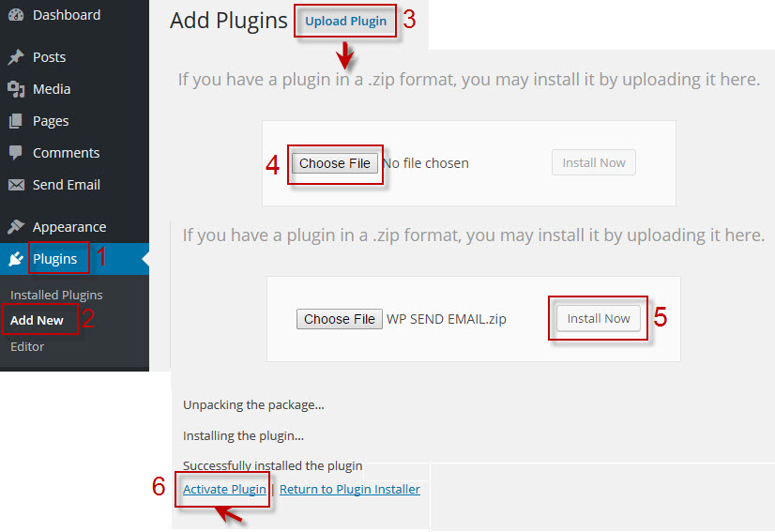Click the greyed Install Now button
This screenshot has width=775, height=532.
pyautogui.click(x=594, y=162)
